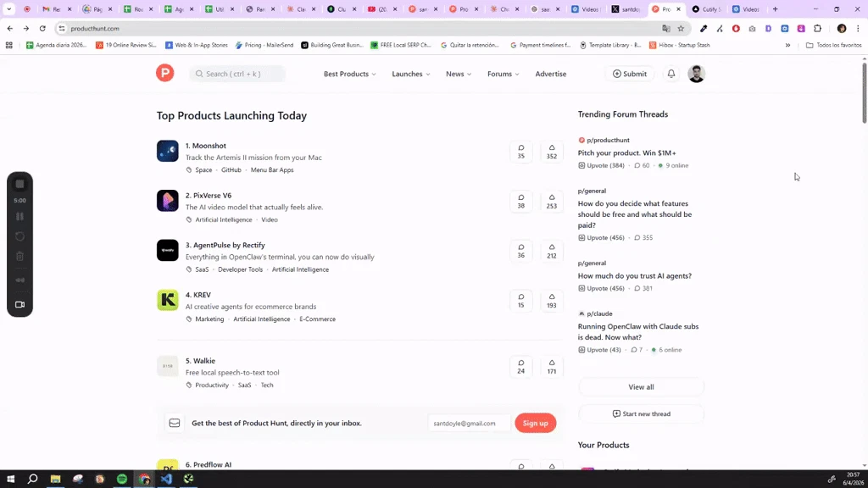The image size is (868, 488).
Task: Click the Artificial Intelligence tag under PixVerse V6
Action: 224,219
